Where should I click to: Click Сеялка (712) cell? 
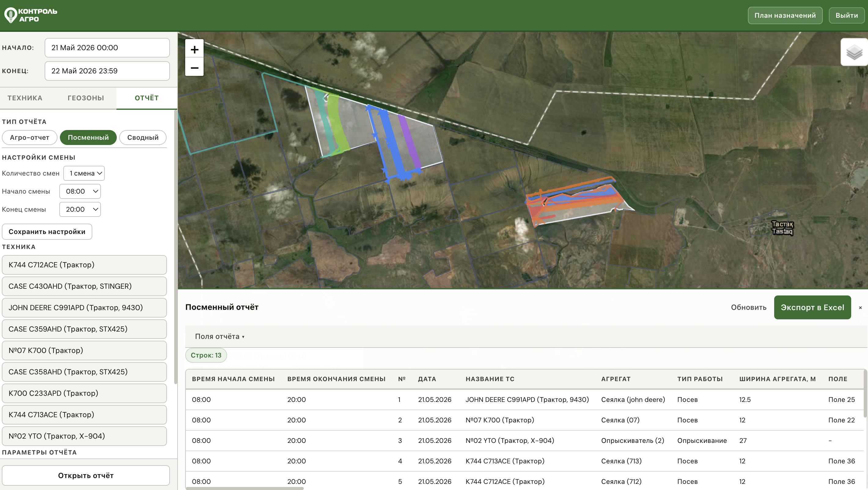point(621,481)
